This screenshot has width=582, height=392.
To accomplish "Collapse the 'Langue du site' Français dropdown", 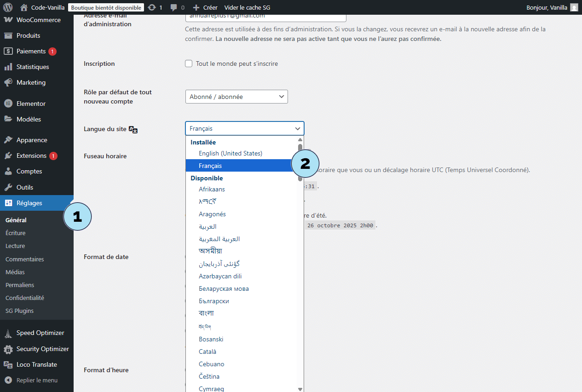I will [244, 128].
